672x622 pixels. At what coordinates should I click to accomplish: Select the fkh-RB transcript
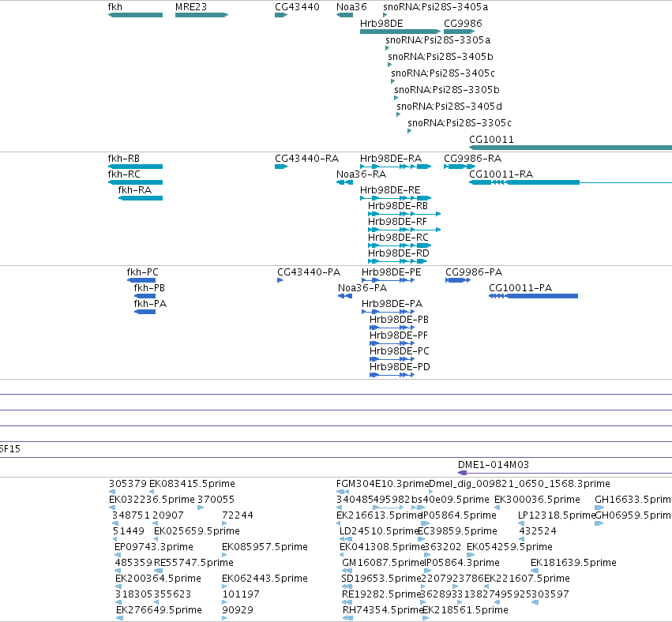point(136,167)
